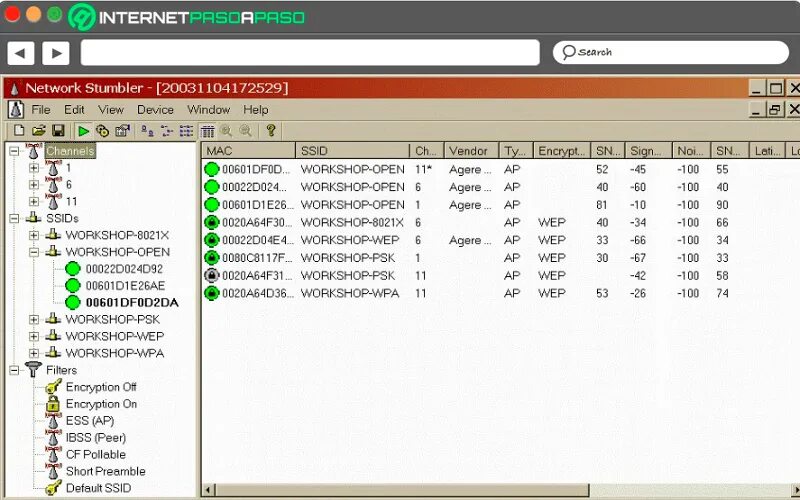Sort by the MAC column header
Image resolution: width=800 pixels, height=500 pixels.
(x=248, y=151)
